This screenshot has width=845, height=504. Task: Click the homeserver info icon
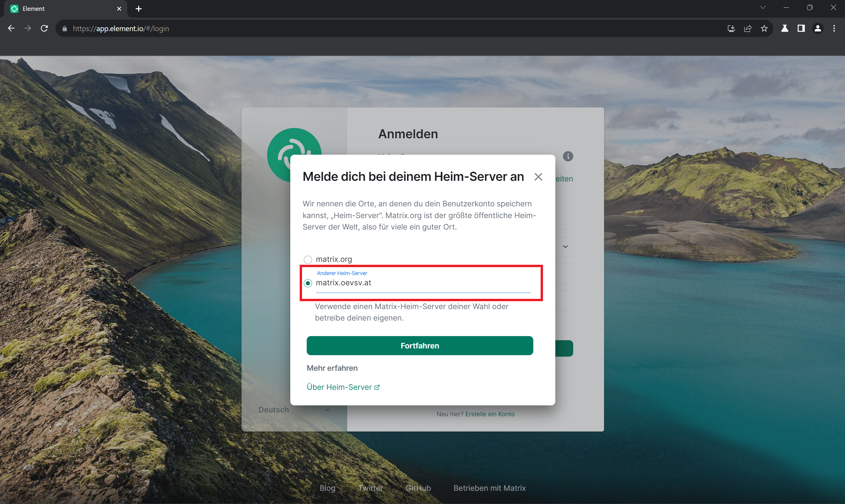coord(568,156)
